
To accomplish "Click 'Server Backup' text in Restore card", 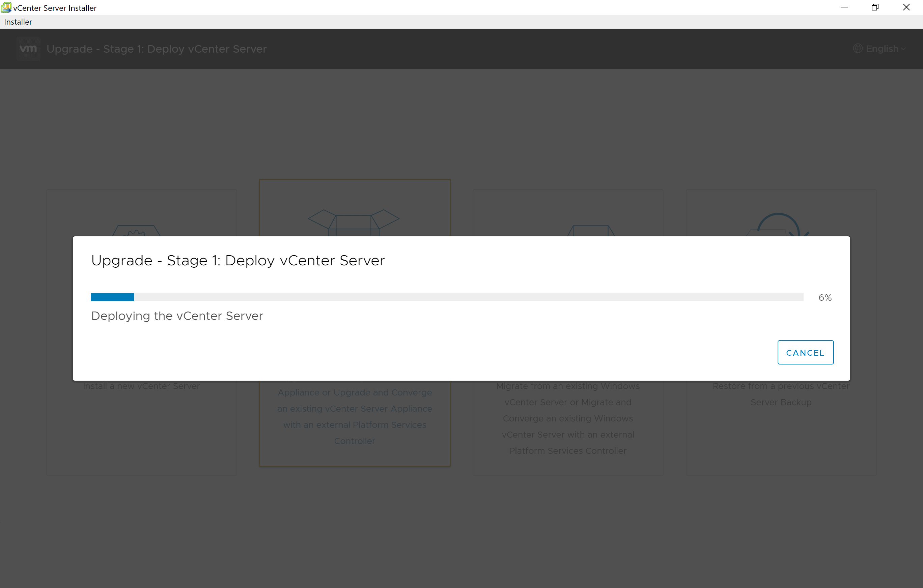I will tap(781, 402).
